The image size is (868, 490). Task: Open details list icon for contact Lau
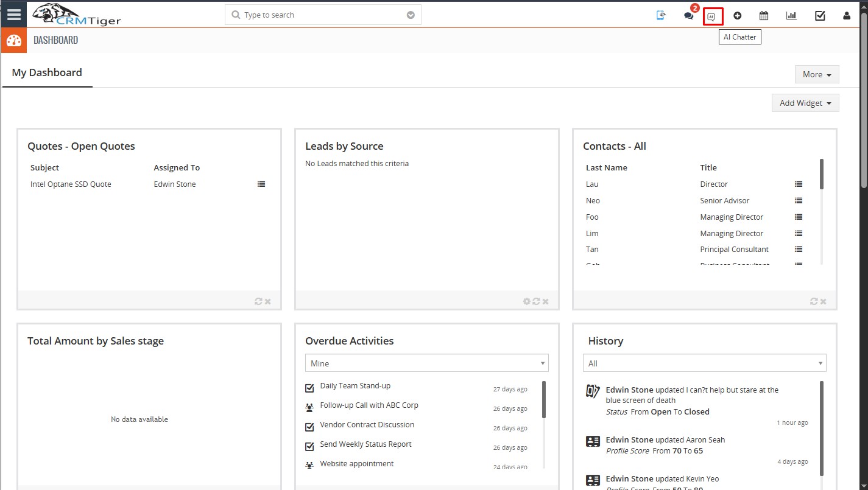799,184
